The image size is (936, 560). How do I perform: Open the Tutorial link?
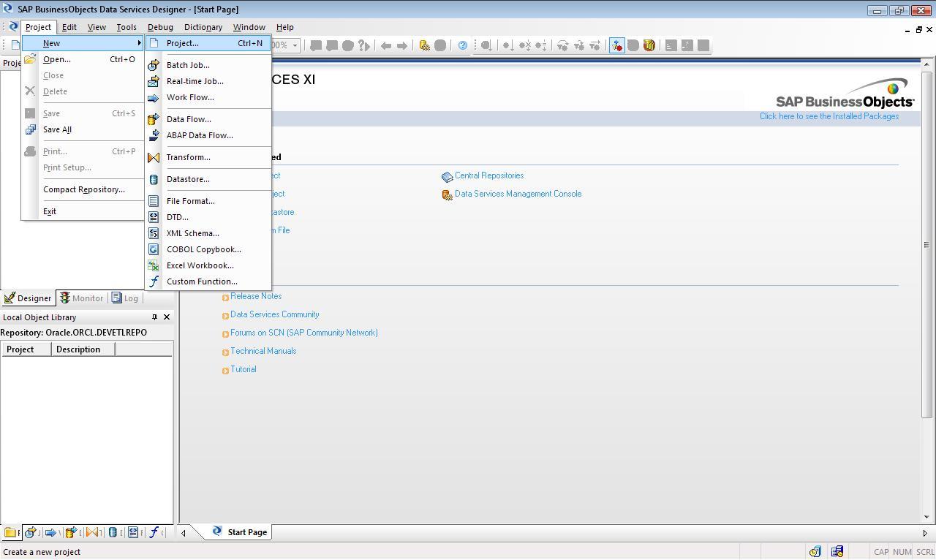pyautogui.click(x=244, y=369)
